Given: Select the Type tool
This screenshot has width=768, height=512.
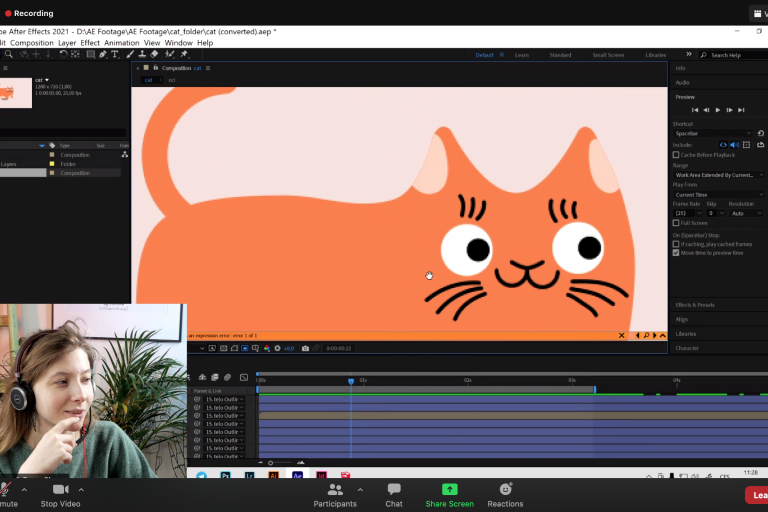Looking at the screenshot, I should [115, 54].
